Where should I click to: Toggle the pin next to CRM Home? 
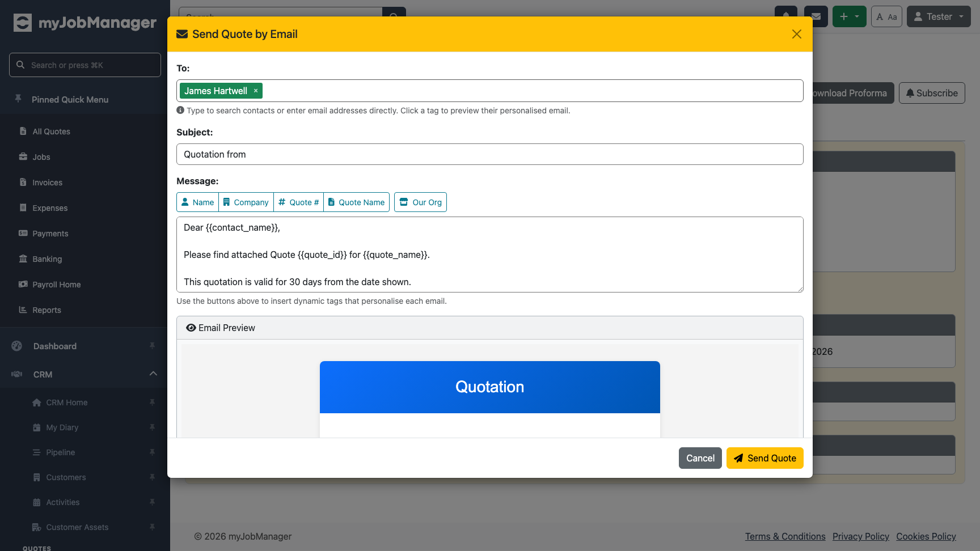tap(152, 402)
